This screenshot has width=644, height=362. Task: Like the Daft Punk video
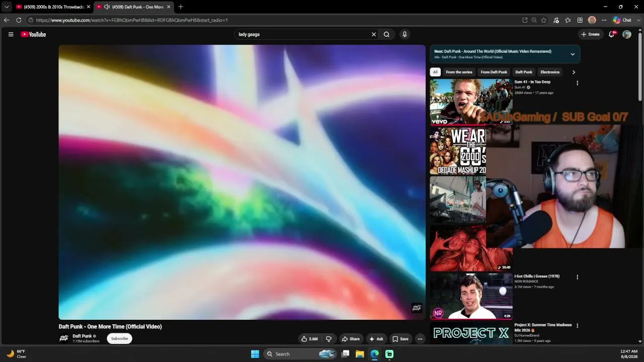pos(309,339)
